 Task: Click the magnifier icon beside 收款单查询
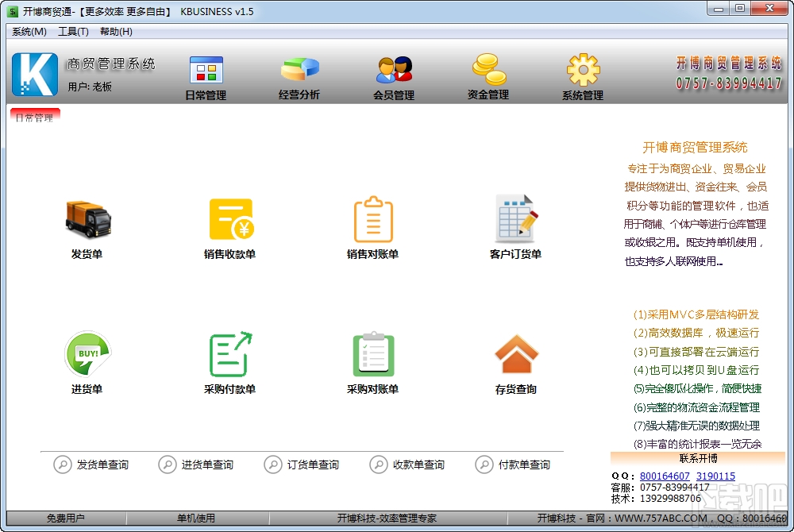379,465
